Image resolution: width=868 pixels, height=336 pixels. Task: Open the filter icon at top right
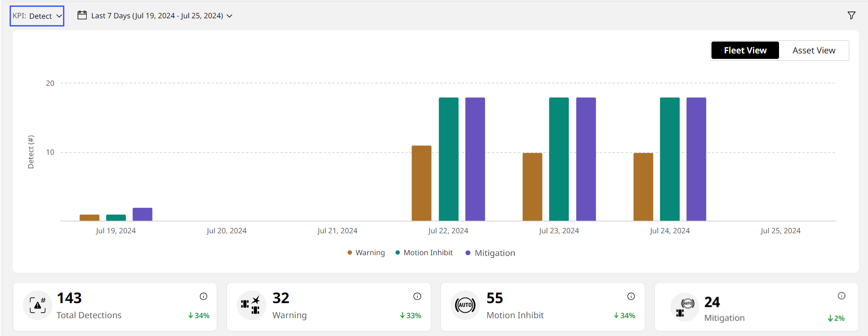[x=851, y=16]
